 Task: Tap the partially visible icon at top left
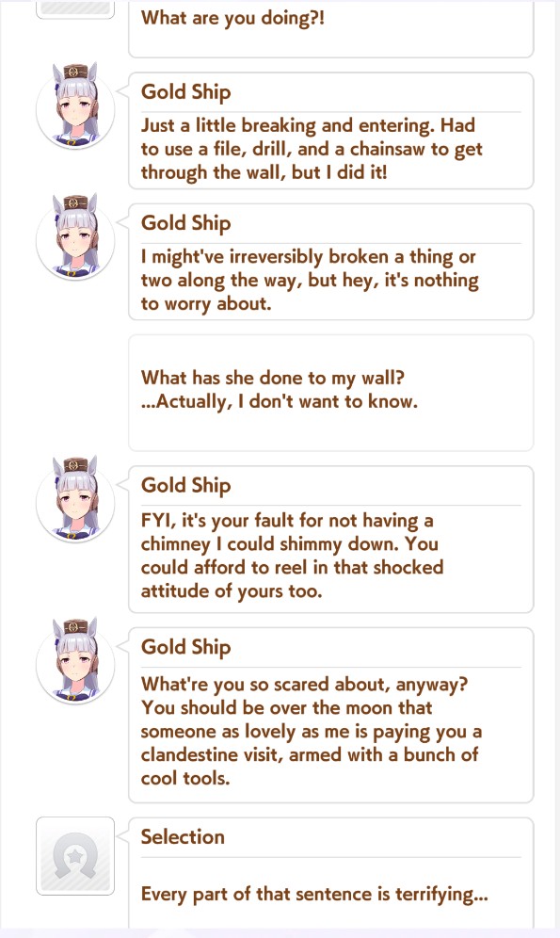click(75, 9)
